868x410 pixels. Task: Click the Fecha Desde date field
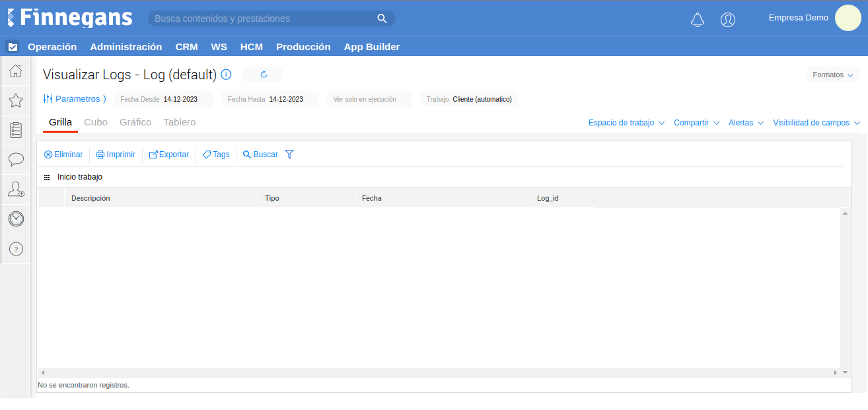click(163, 99)
